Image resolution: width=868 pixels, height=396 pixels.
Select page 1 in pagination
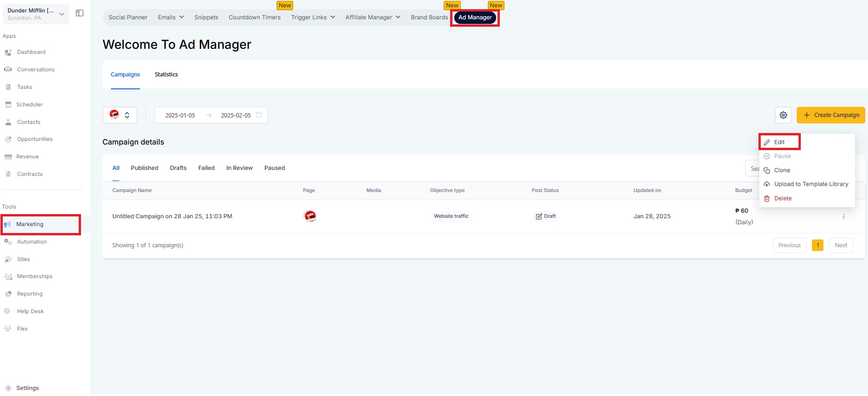pos(817,245)
